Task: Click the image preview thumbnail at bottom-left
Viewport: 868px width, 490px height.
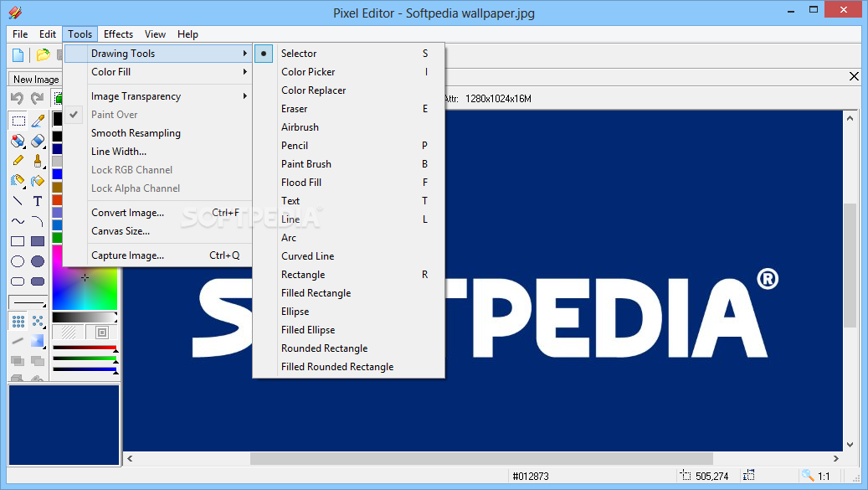Action: point(64,425)
